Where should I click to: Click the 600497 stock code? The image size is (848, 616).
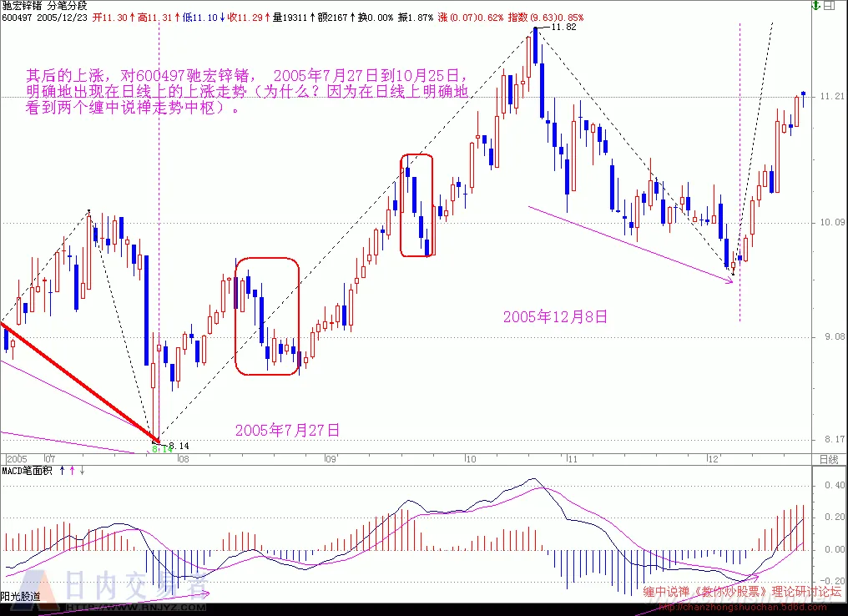tap(17, 18)
